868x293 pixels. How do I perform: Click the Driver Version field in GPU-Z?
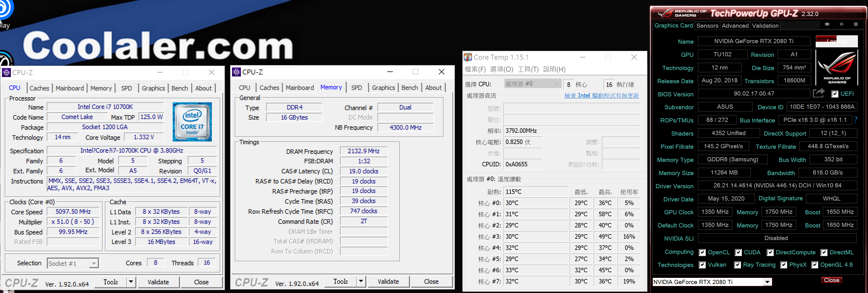pyautogui.click(x=777, y=185)
